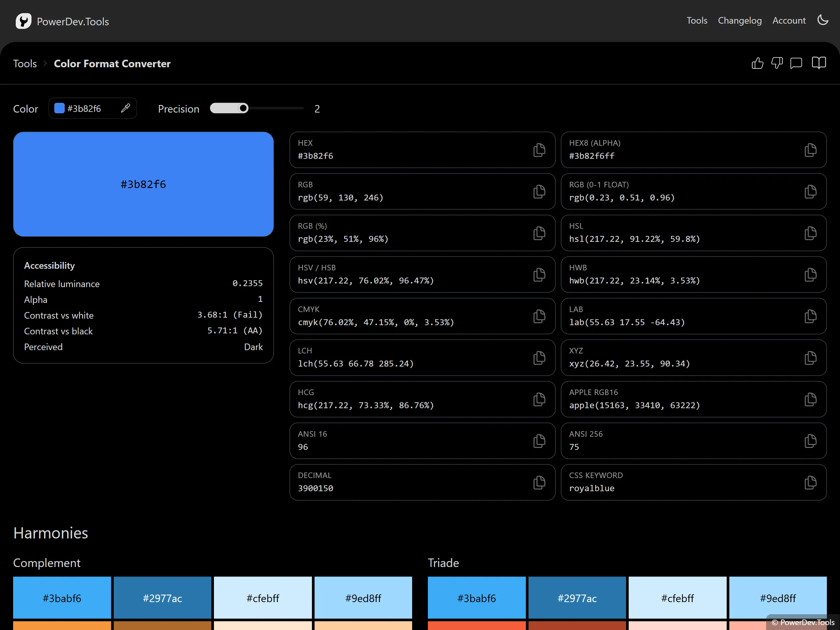Select Complement swatch #2977ac
The height and width of the screenshot is (630, 840).
162,598
